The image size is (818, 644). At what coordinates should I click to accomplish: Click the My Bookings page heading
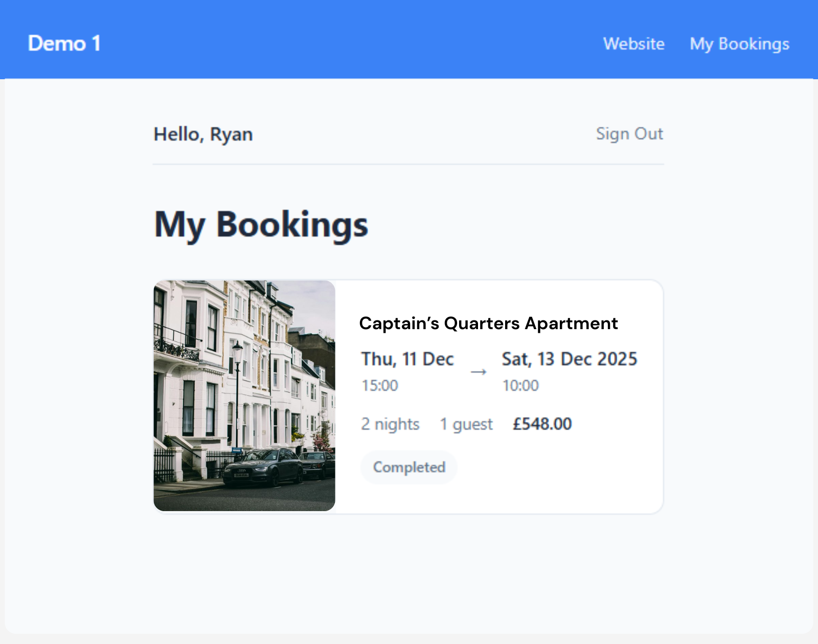tap(261, 224)
